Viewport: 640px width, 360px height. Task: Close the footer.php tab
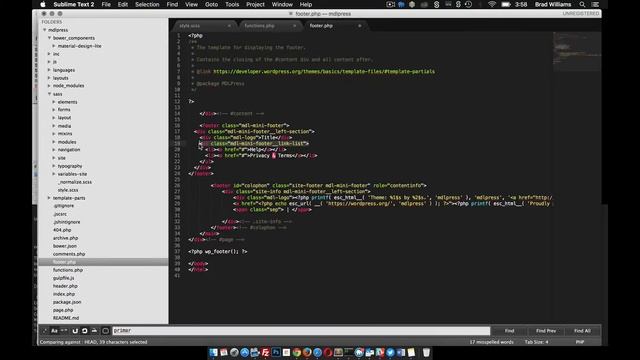coord(360,26)
